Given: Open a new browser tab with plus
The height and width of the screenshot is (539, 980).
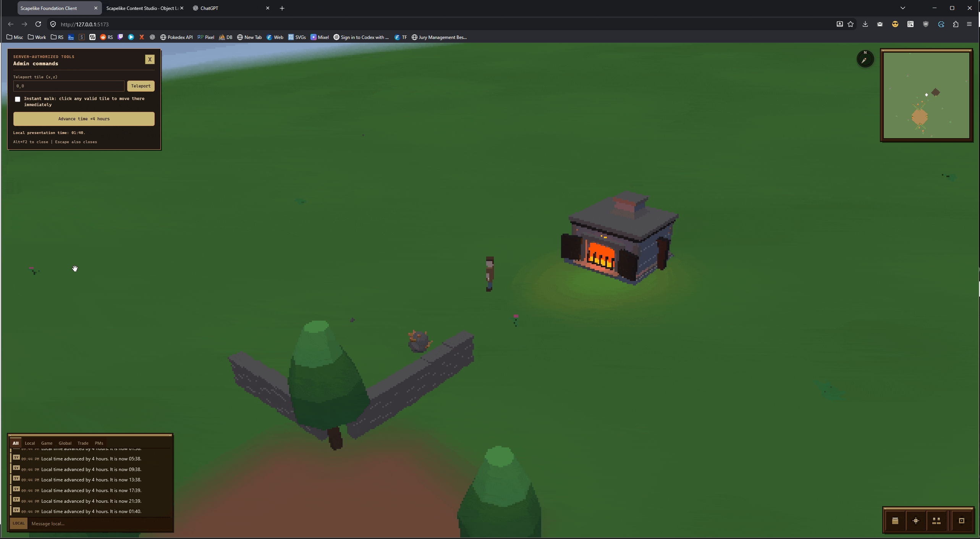Looking at the screenshot, I should [282, 8].
